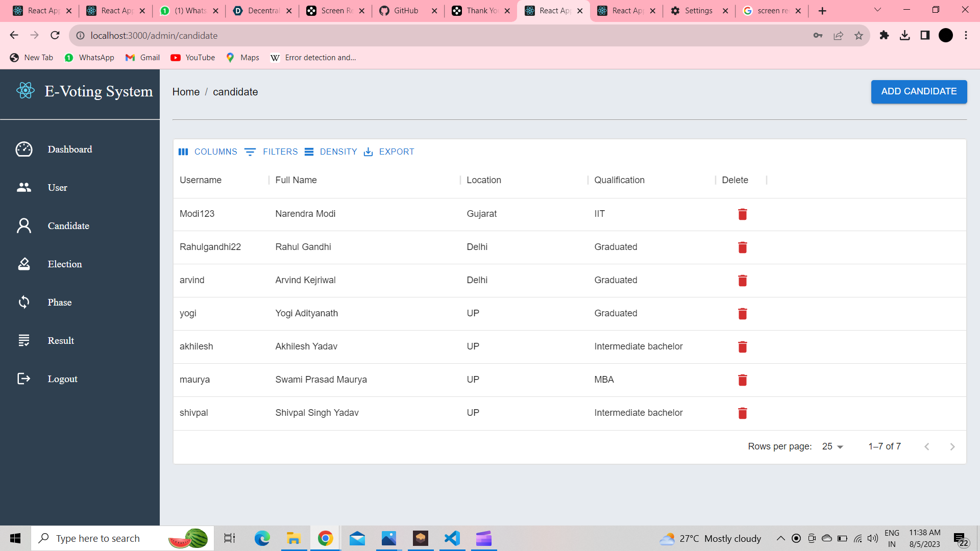Click the Logout icon in sidebar
The width and height of the screenshot is (980, 551).
tap(24, 379)
